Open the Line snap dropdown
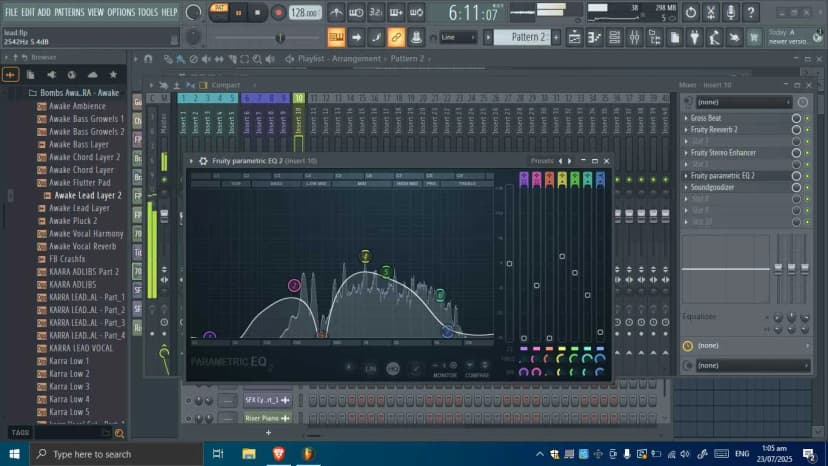Screen dimensions: 828x466 [458, 38]
